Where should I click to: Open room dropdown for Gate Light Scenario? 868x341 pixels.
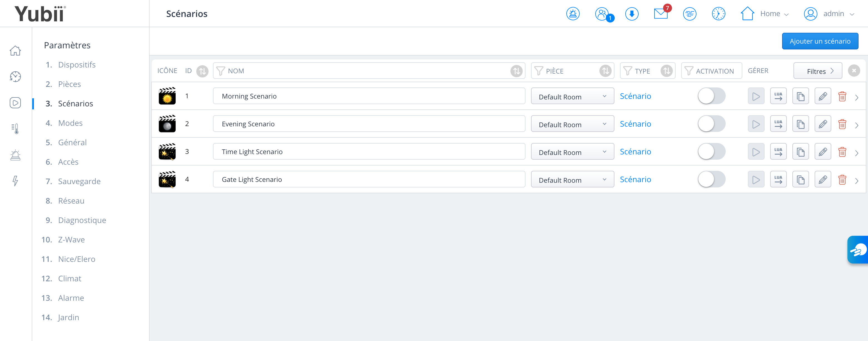572,179
